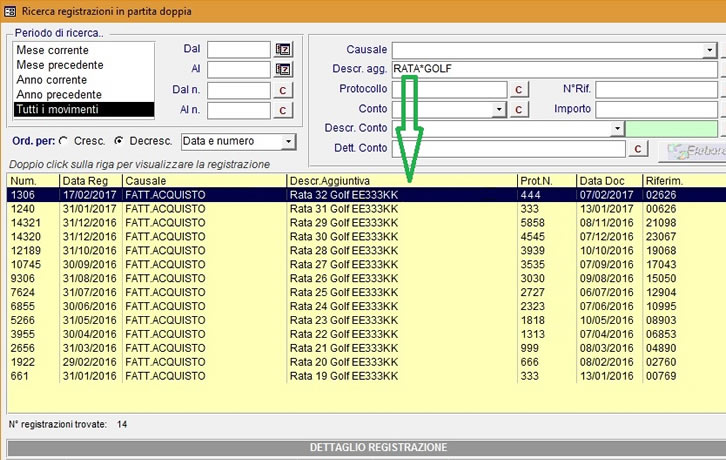Click registration number 14321 cell
Screen dimensions: 726x460
tap(26, 223)
